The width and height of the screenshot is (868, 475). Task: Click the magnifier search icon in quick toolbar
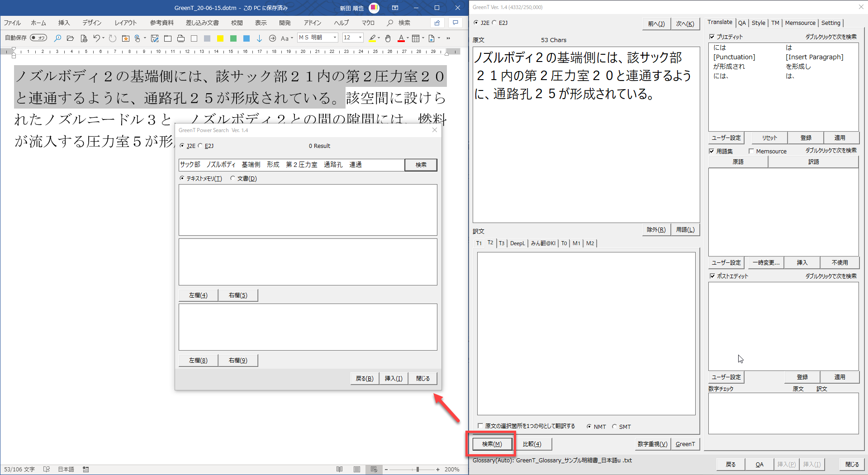click(57, 38)
